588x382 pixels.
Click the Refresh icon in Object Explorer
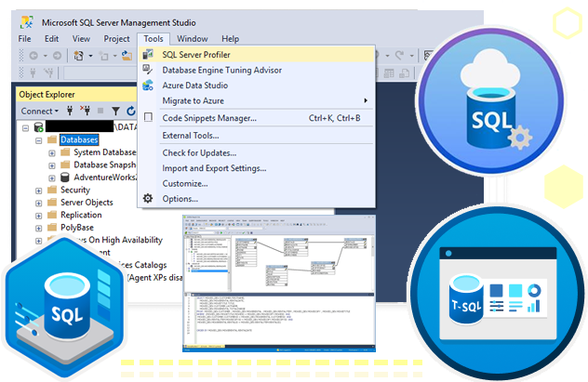(130, 111)
